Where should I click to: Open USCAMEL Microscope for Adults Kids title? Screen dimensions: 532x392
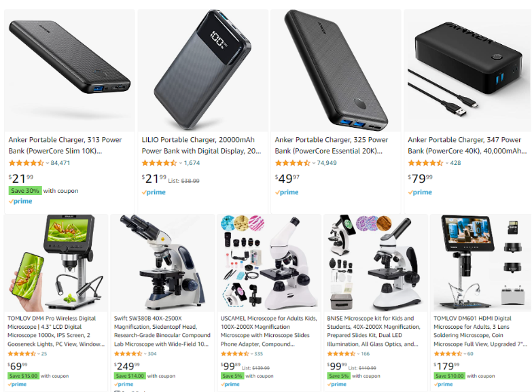[268, 331]
